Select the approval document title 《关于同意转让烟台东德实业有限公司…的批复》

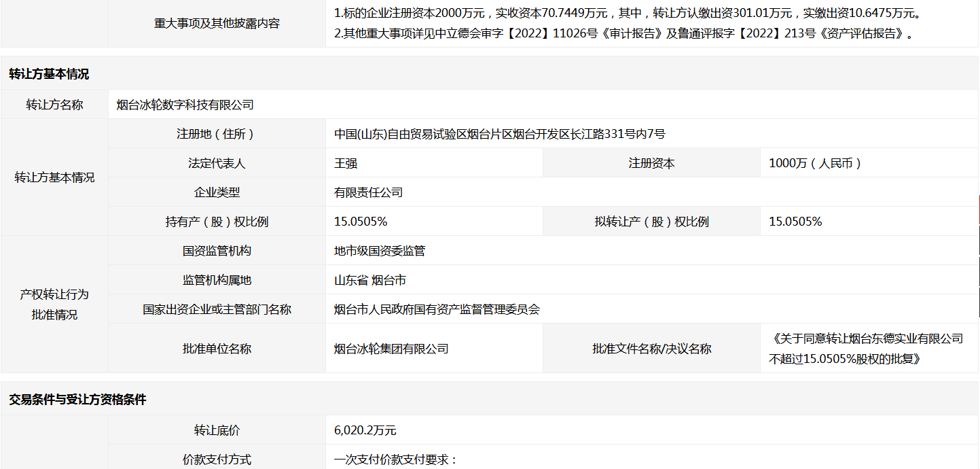866,349
